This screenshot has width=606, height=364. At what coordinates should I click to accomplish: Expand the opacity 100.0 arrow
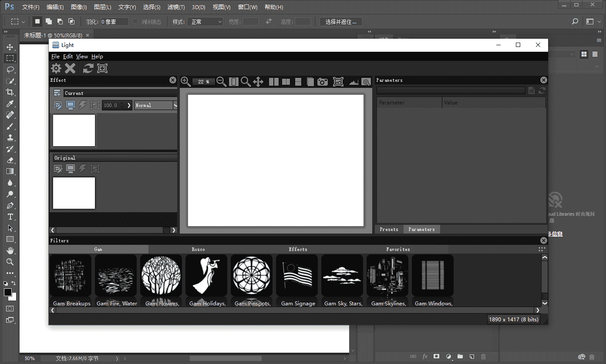[129, 105]
